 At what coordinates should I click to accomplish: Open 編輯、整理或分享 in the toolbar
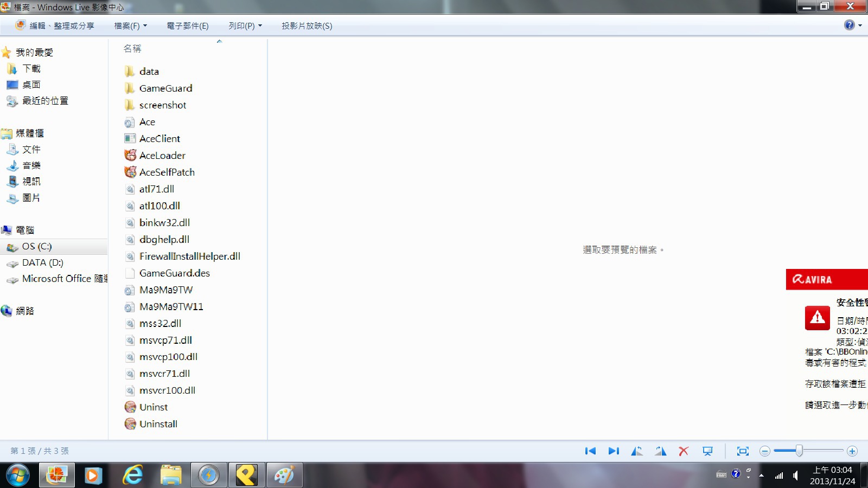point(55,25)
